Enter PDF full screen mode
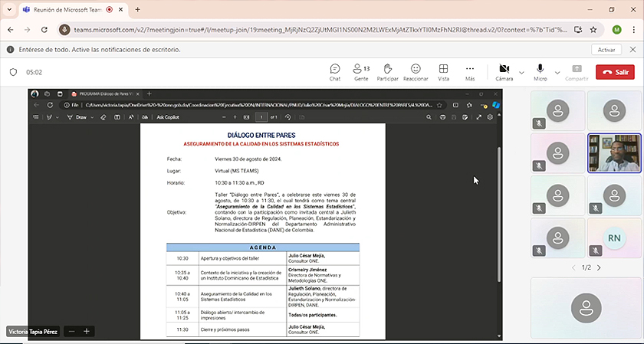This screenshot has width=644, height=344. click(x=479, y=117)
